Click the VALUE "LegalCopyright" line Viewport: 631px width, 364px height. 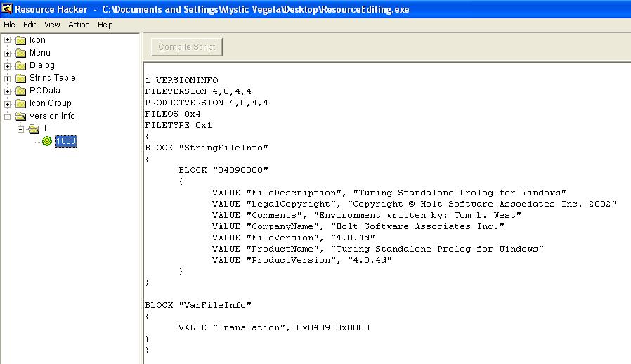[415, 204]
